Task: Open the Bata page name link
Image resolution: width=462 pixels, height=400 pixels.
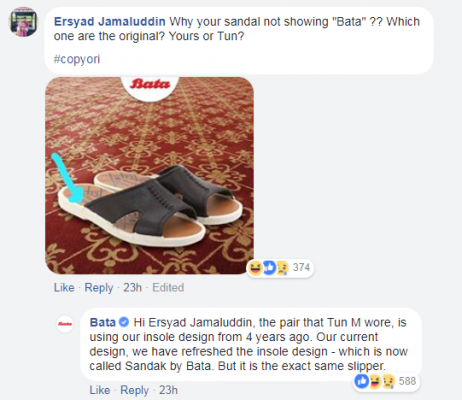Action: pos(103,322)
